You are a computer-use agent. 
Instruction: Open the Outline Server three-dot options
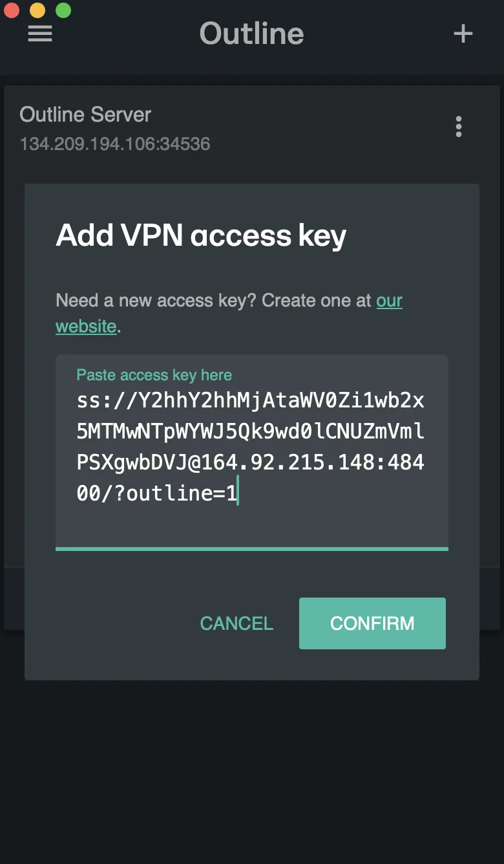click(459, 127)
